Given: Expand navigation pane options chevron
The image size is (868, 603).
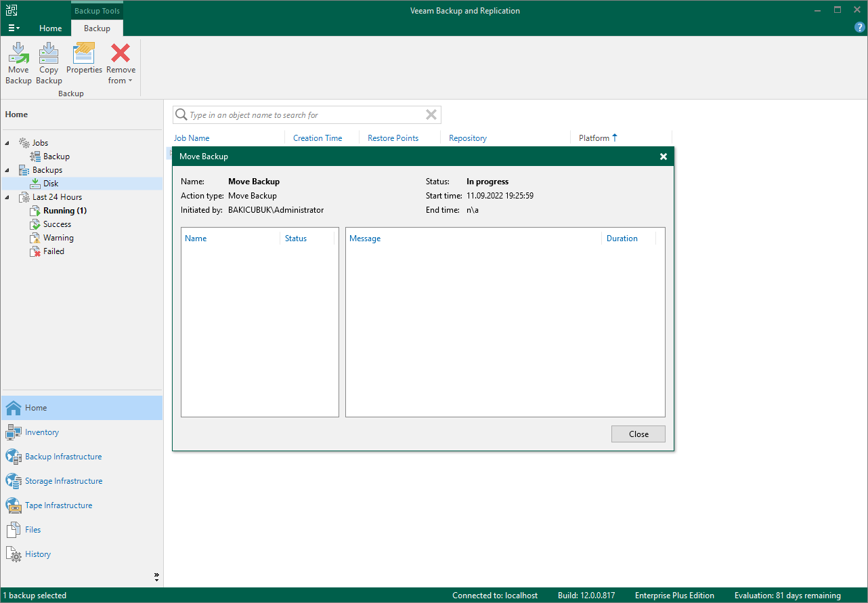Looking at the screenshot, I should coord(156,577).
